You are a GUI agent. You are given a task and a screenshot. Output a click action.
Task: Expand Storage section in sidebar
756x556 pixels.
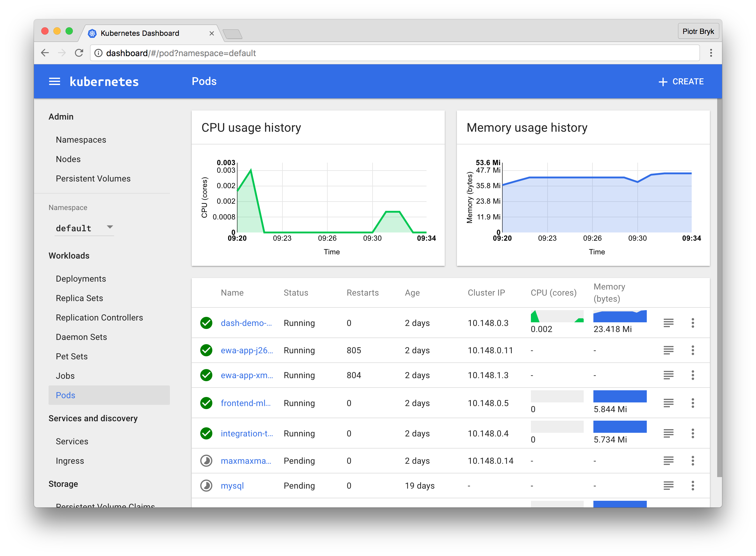tap(63, 484)
